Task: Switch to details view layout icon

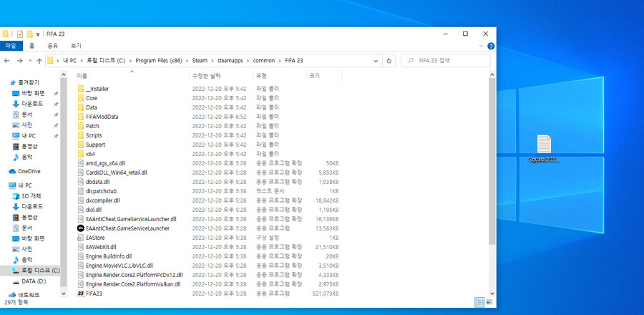Action: pyautogui.click(x=479, y=302)
